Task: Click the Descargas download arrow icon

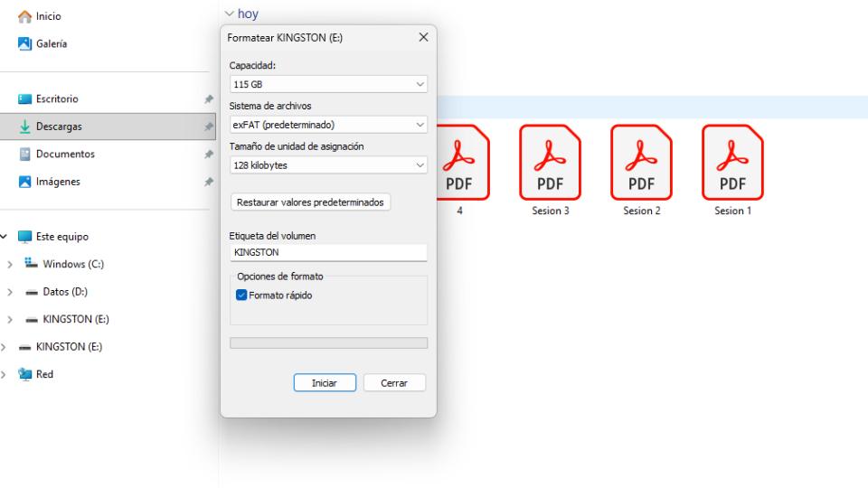Action: coord(24,127)
